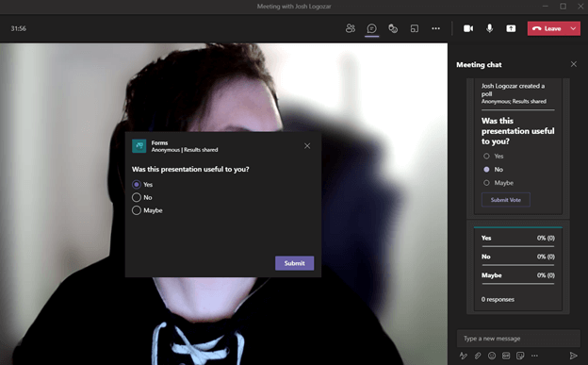Show the participants panel

pyautogui.click(x=351, y=28)
